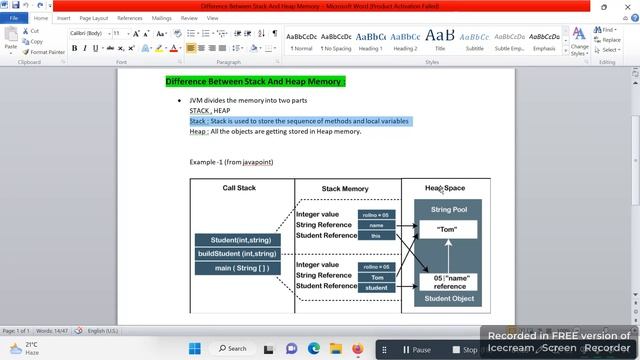Grow the font size
This screenshot has width=640, height=360.
pyautogui.click(x=136, y=33)
